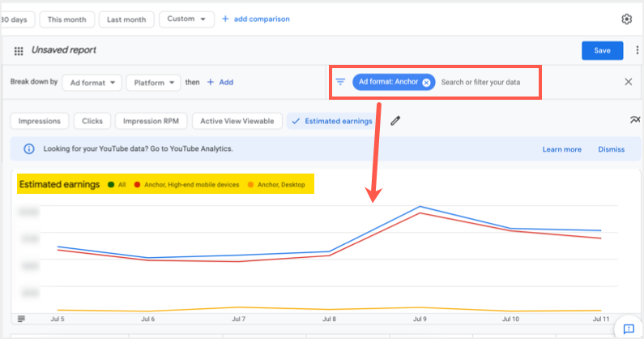Remove the Ad format: Anchor filter chip
The height and width of the screenshot is (339, 644).
426,83
